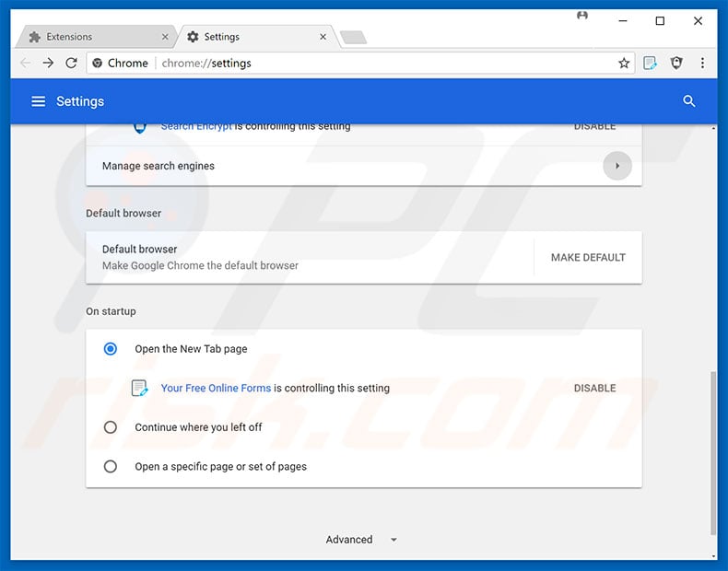The height and width of the screenshot is (571, 728).
Task: Minimize the Chrome window
Action: [x=623, y=21]
